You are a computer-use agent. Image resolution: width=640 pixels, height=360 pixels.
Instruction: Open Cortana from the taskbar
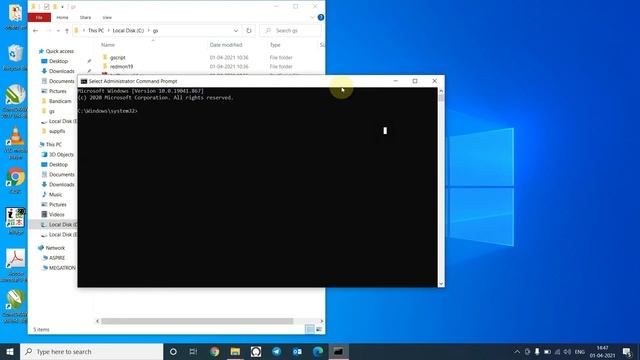click(173, 352)
